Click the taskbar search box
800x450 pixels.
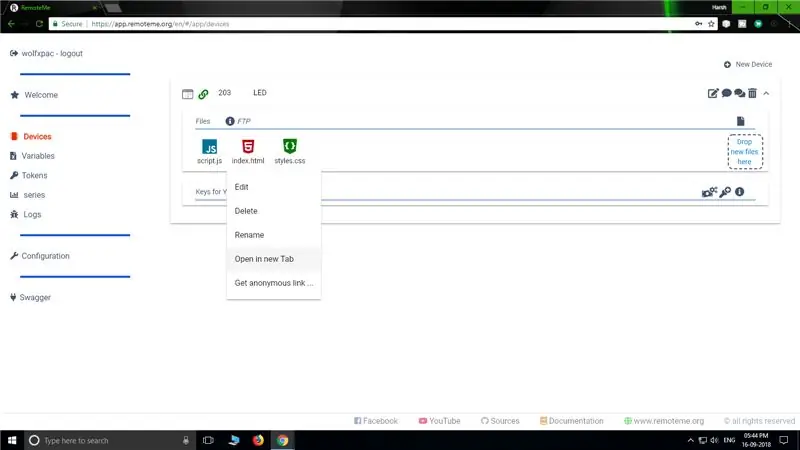coord(110,440)
